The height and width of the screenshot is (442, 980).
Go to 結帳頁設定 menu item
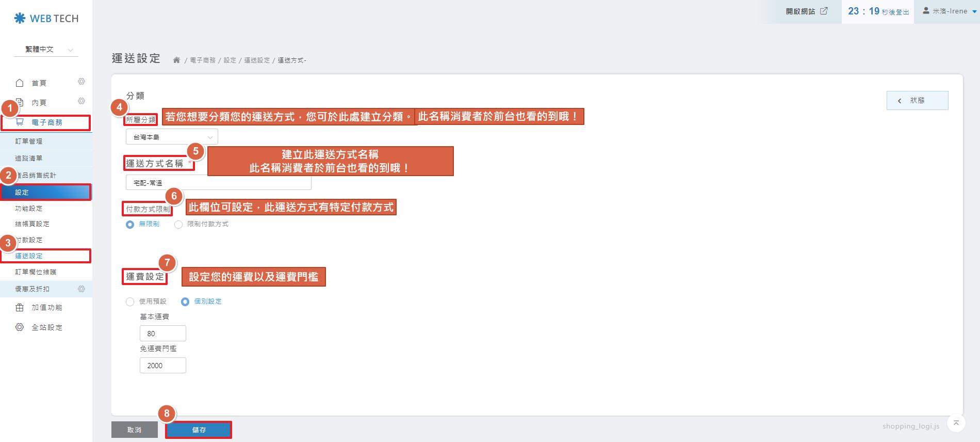coord(32,224)
